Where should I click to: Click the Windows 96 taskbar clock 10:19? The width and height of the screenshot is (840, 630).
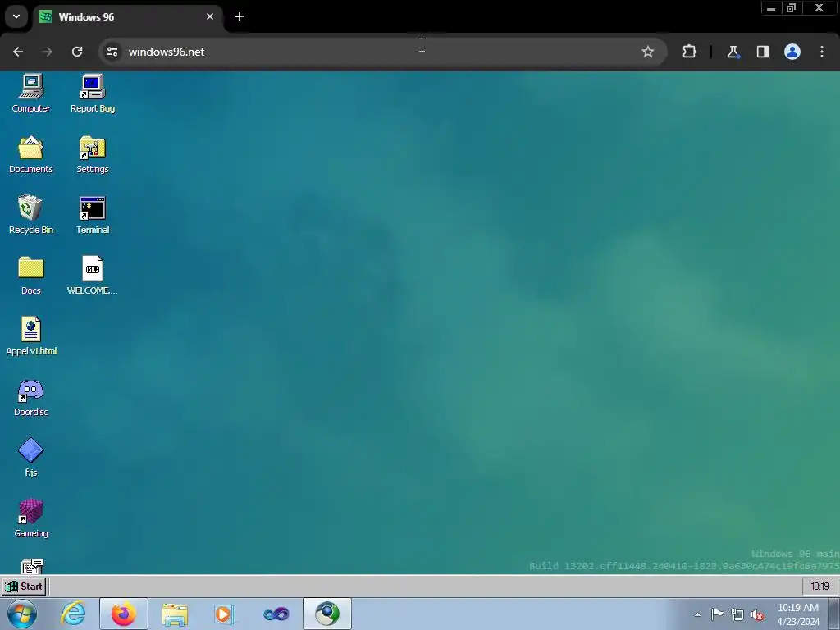click(x=819, y=586)
